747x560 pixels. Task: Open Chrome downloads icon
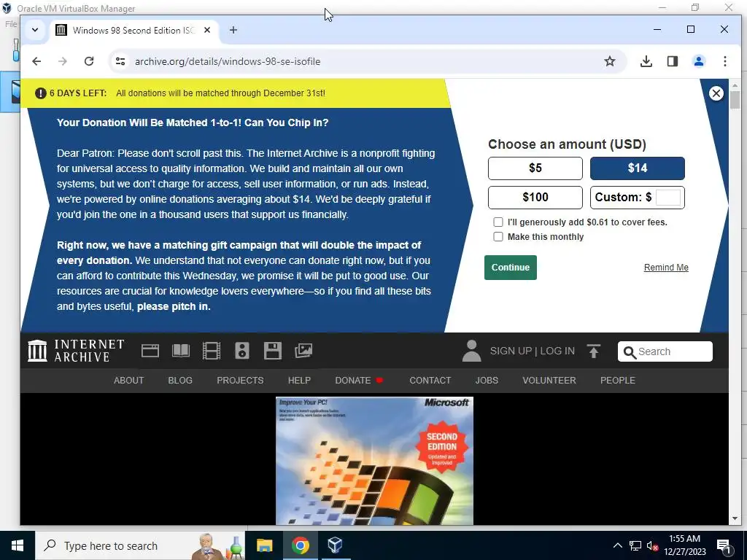(x=646, y=61)
